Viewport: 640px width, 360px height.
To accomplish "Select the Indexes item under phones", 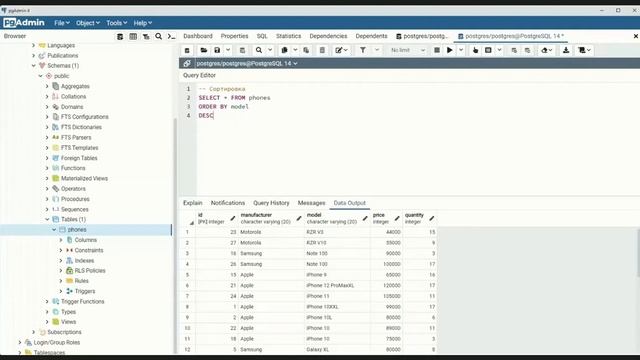I will pos(84,260).
